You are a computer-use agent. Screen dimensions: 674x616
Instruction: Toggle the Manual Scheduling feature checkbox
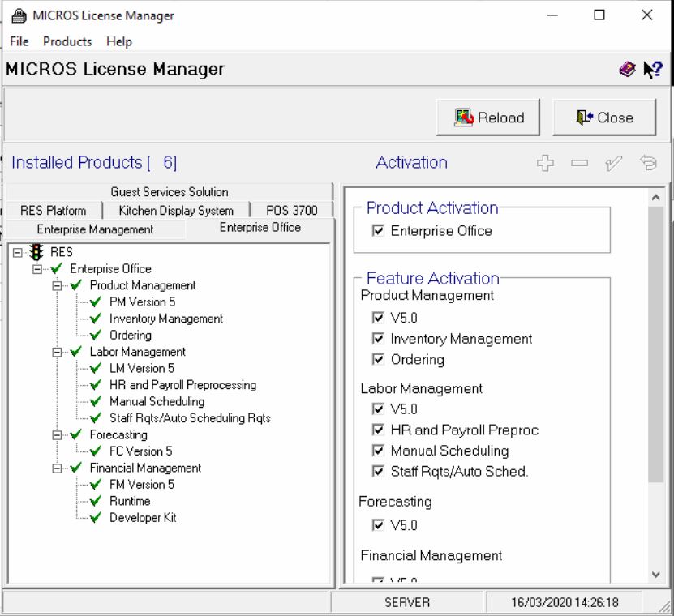coord(378,451)
